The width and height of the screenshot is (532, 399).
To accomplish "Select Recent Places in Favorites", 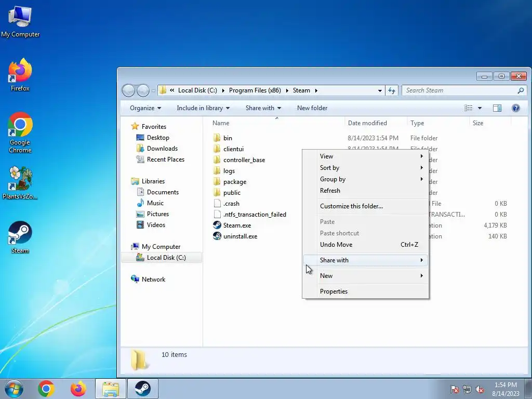I will 165,159.
